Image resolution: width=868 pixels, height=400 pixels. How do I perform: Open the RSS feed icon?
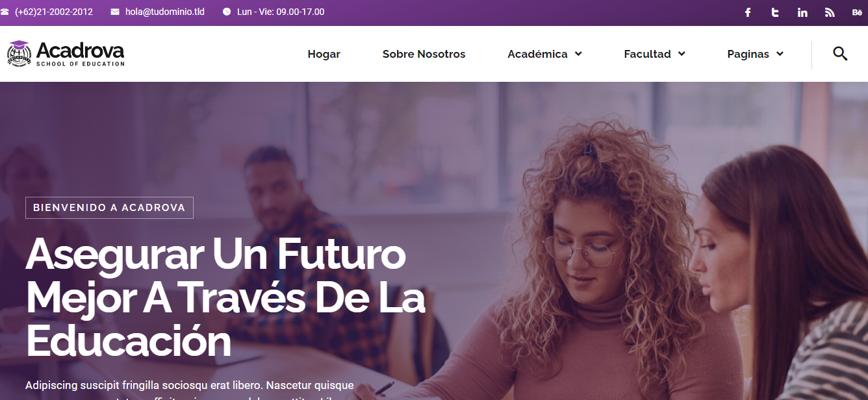830,12
